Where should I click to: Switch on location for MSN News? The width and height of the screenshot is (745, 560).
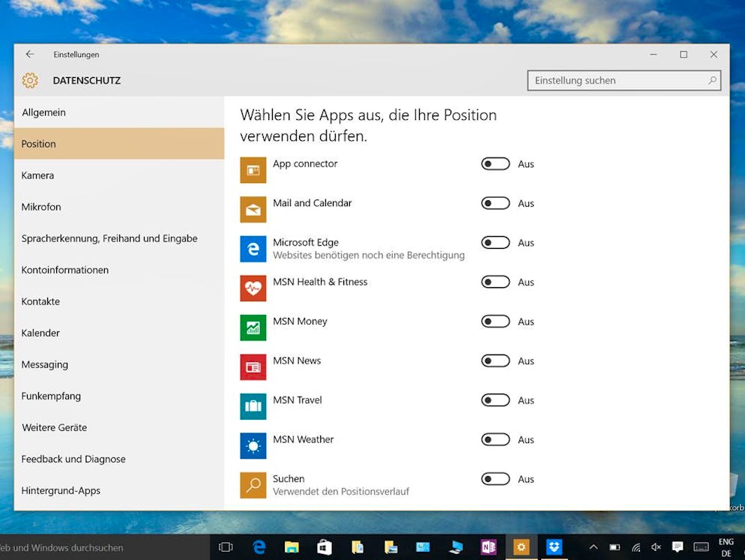pos(495,361)
